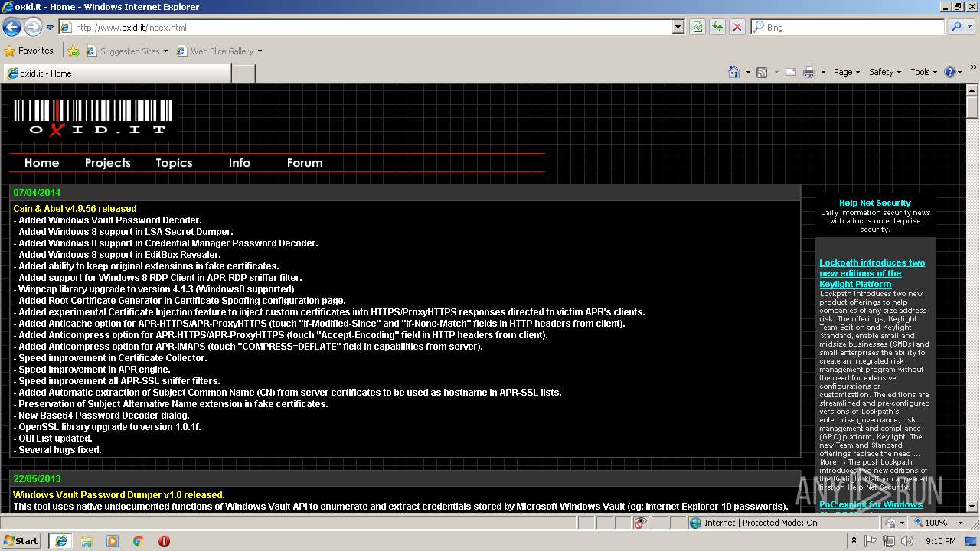Click the Read Mail envelope icon
Image resolution: width=980 pixels, height=551 pixels.
[791, 72]
